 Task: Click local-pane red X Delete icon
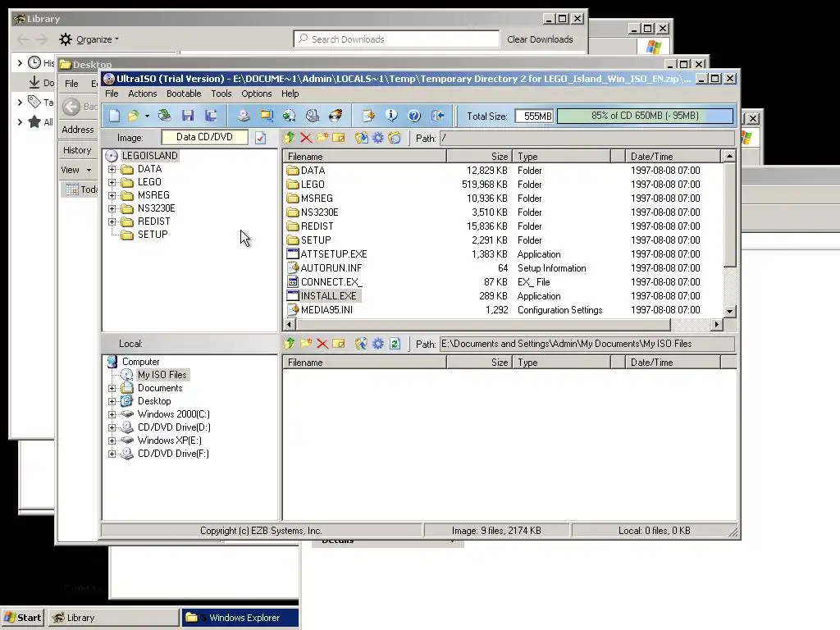click(322, 344)
